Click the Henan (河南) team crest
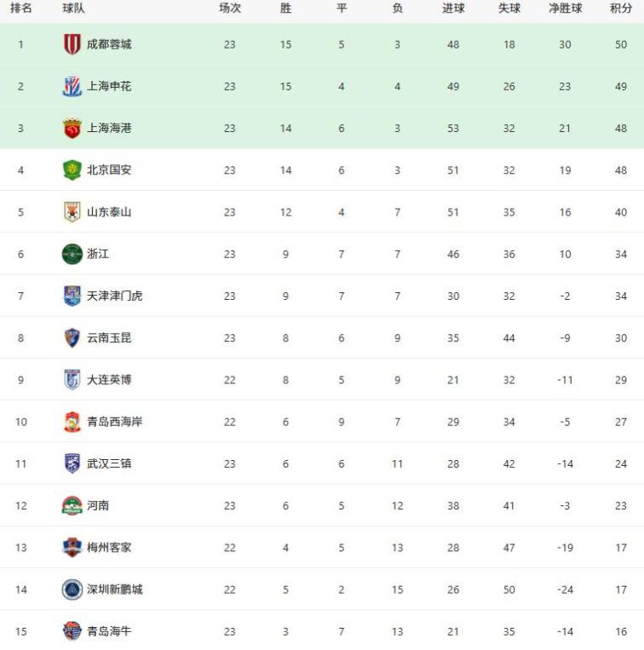 pos(72,505)
